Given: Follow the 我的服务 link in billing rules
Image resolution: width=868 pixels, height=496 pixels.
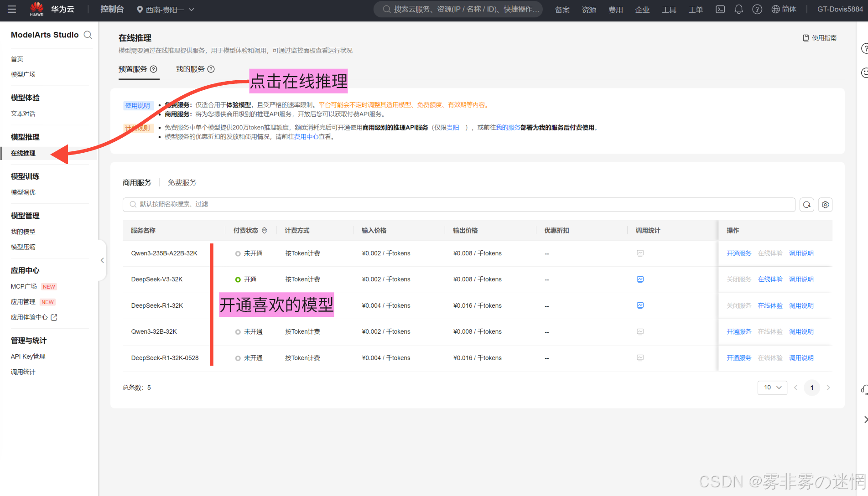Looking at the screenshot, I should pos(508,128).
